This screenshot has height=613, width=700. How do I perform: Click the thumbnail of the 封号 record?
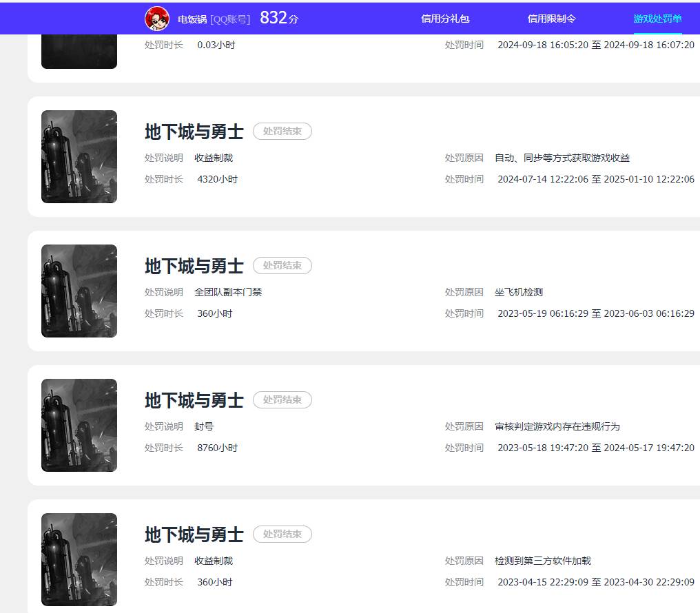79,425
